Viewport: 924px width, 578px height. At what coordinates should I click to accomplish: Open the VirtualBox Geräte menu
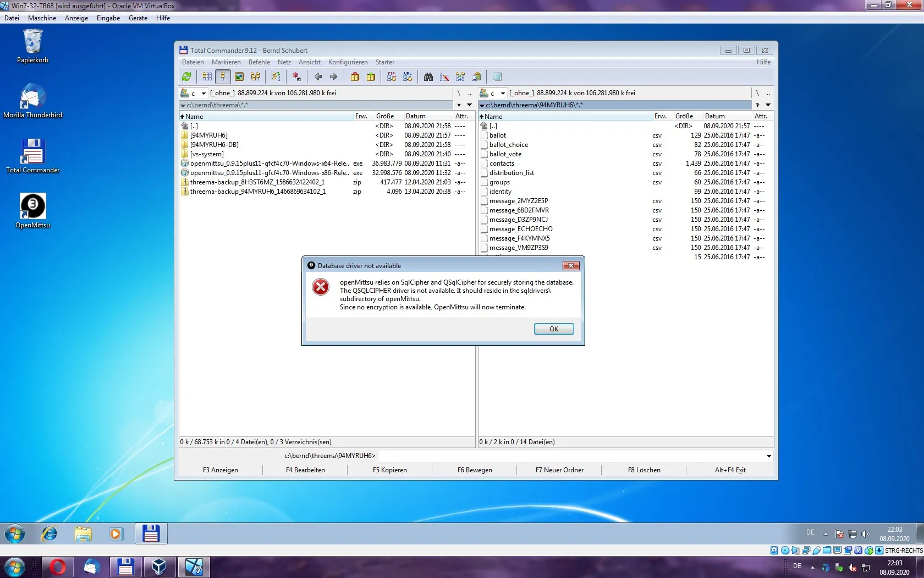[x=138, y=18]
